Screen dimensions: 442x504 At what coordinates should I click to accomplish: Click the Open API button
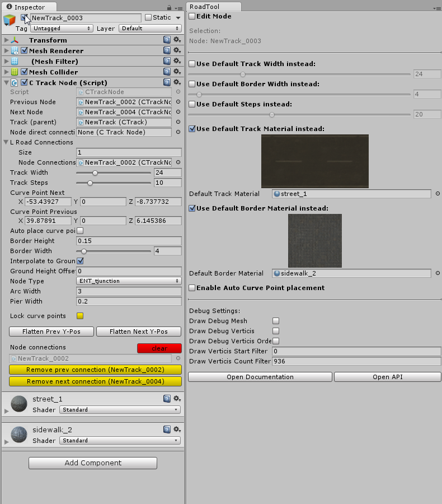(x=388, y=377)
